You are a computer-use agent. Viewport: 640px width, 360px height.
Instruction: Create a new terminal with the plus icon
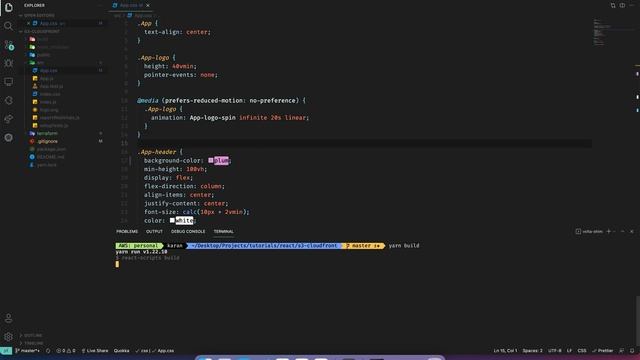(x=608, y=231)
